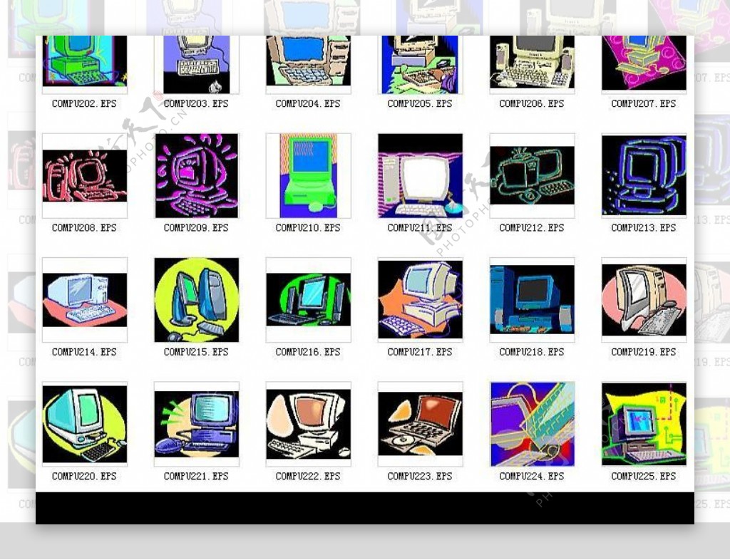Select the magenta monitor clipart COMPU209.EPS
This screenshot has height=560, width=730.
(196, 175)
